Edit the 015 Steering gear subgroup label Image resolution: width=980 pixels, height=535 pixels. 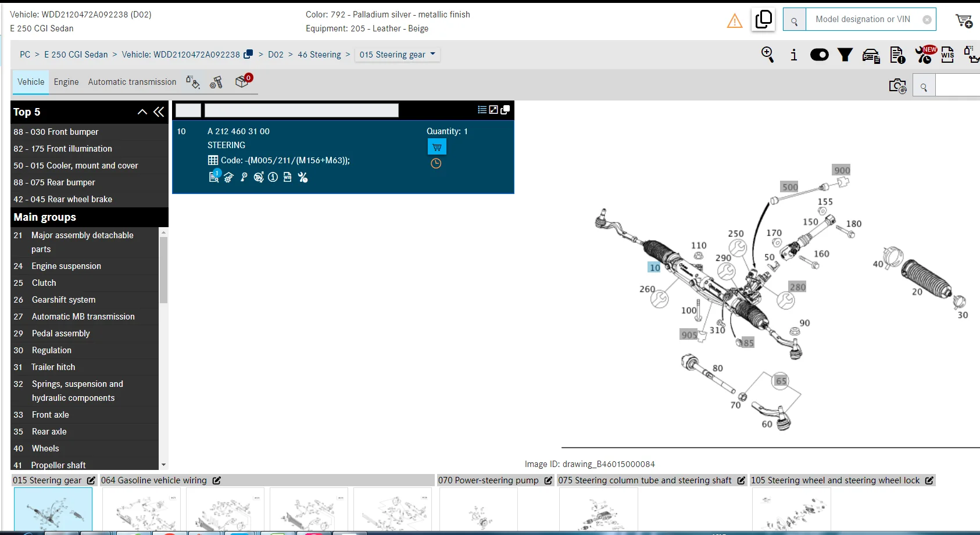click(91, 480)
